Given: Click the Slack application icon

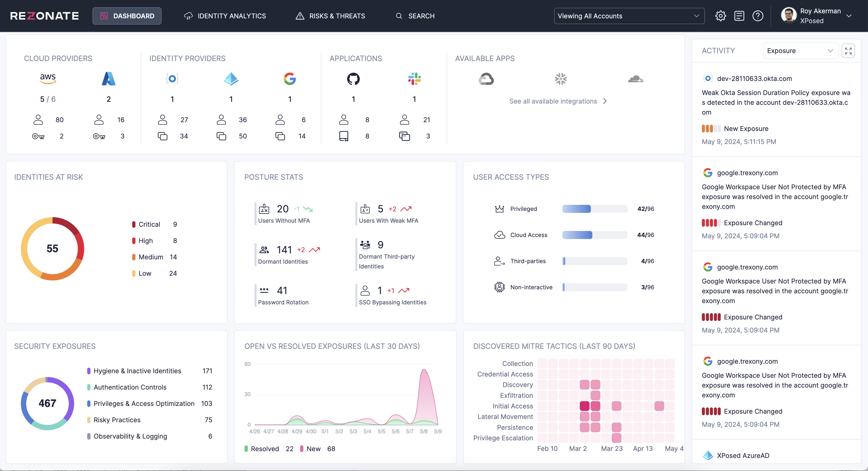Looking at the screenshot, I should (414, 79).
